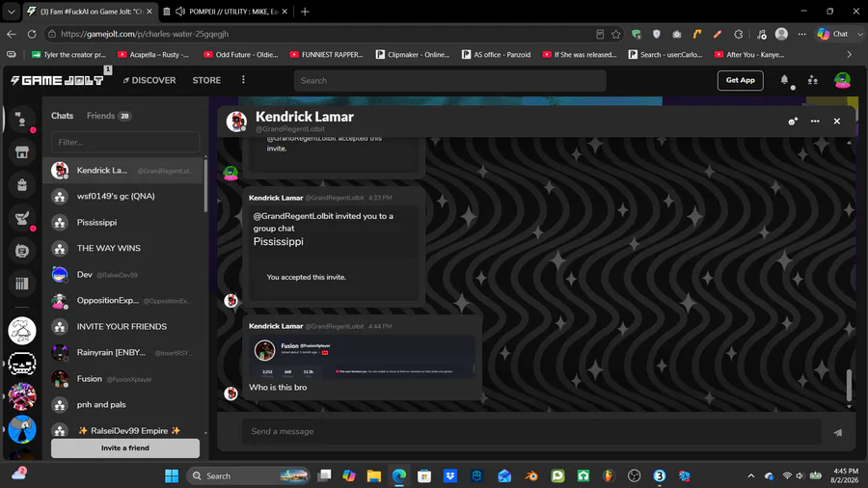This screenshot has width=868, height=488.
Task: Open Edge Settings and more menu
Action: (x=801, y=34)
